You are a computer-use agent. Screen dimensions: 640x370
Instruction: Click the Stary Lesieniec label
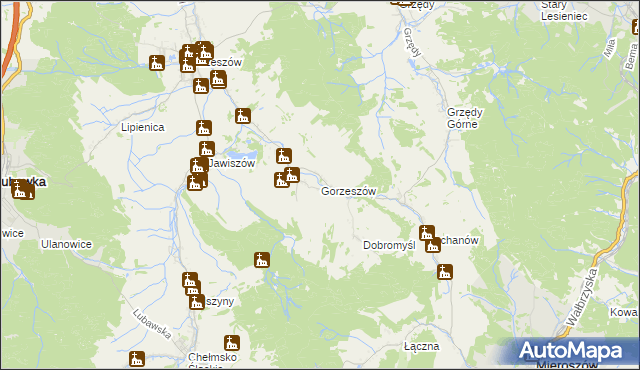tap(564, 11)
